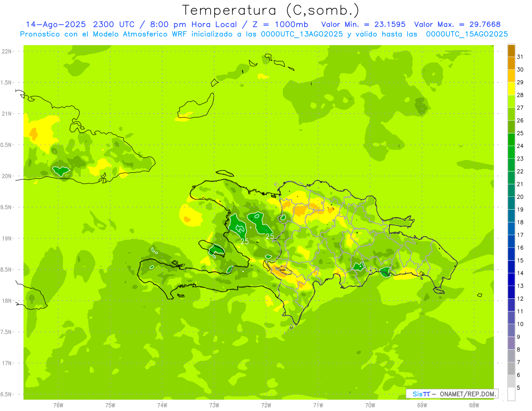
Task: Click the legend value '29'
Action: [520, 82]
